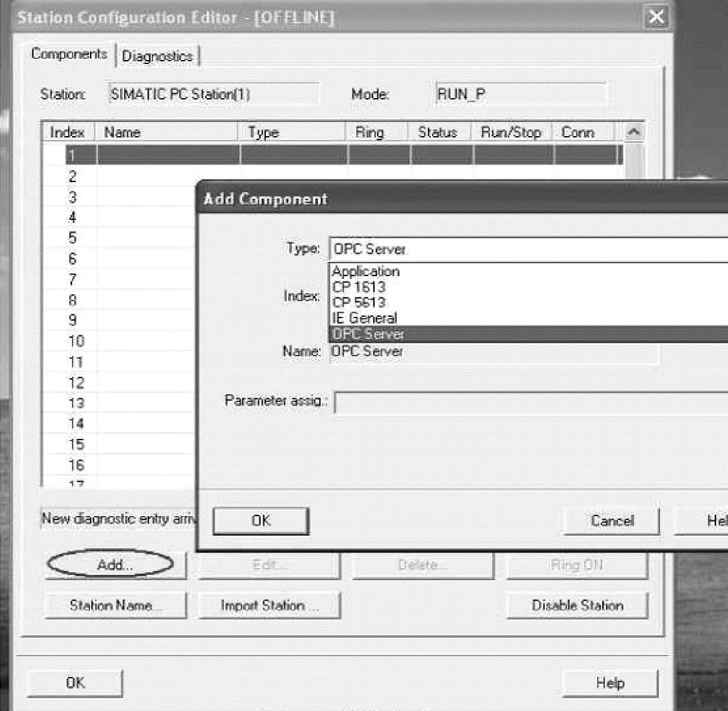Click the Run/Stop column header
The image size is (728, 711).
click(x=511, y=132)
